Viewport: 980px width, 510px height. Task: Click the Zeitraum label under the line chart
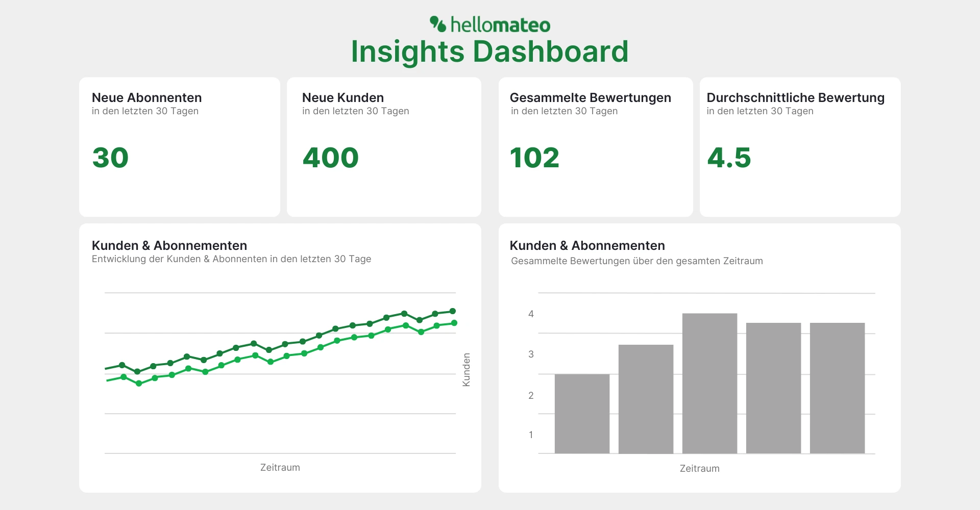click(280, 468)
